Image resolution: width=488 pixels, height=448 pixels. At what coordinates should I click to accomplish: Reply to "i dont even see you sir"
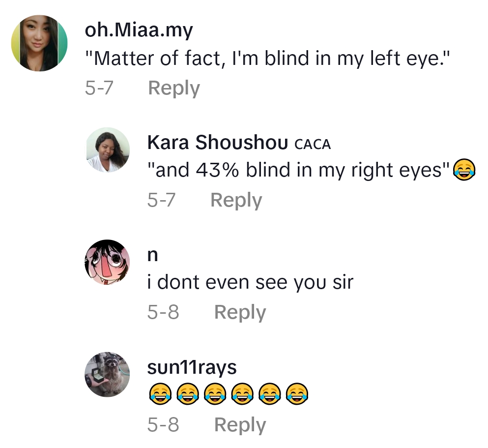pos(240,312)
